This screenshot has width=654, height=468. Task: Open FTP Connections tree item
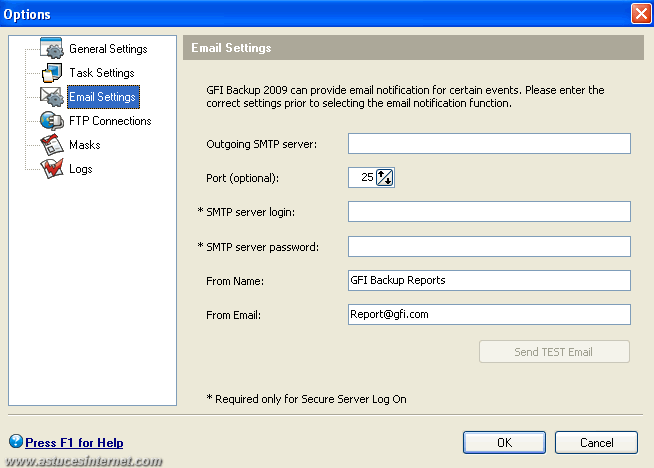[x=110, y=121]
